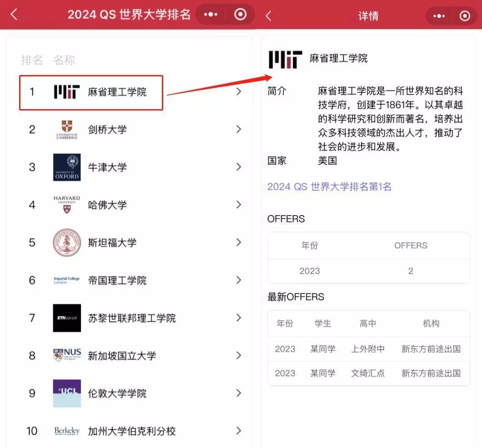Click 某同学 in the 文绮汇点 row
The image size is (482, 448).
coord(323,373)
